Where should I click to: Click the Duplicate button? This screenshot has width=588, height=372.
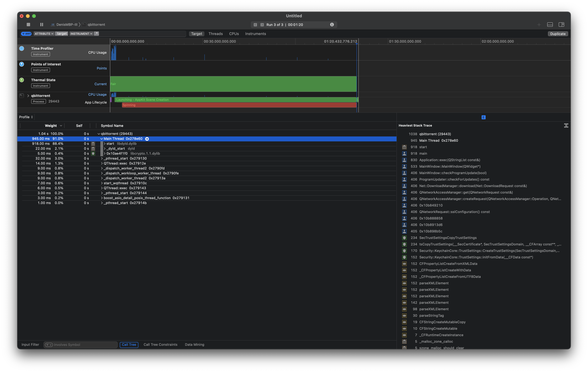(x=558, y=34)
